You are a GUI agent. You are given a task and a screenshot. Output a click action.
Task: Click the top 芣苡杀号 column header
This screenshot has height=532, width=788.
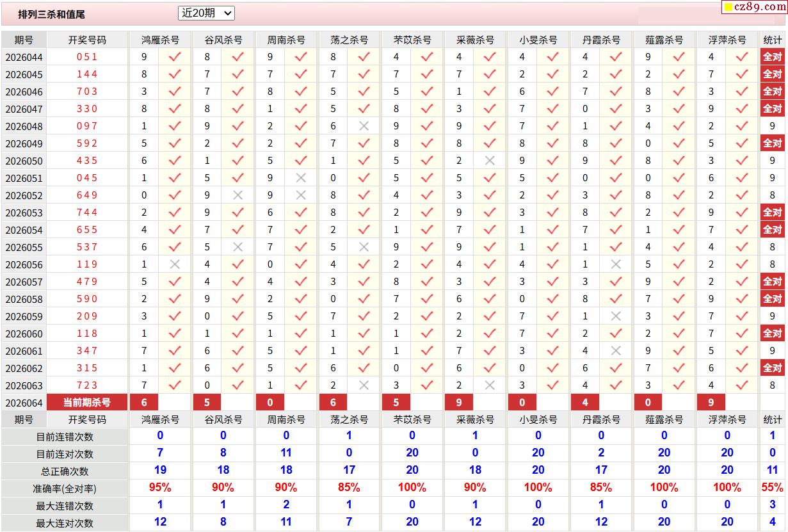pyautogui.click(x=412, y=40)
